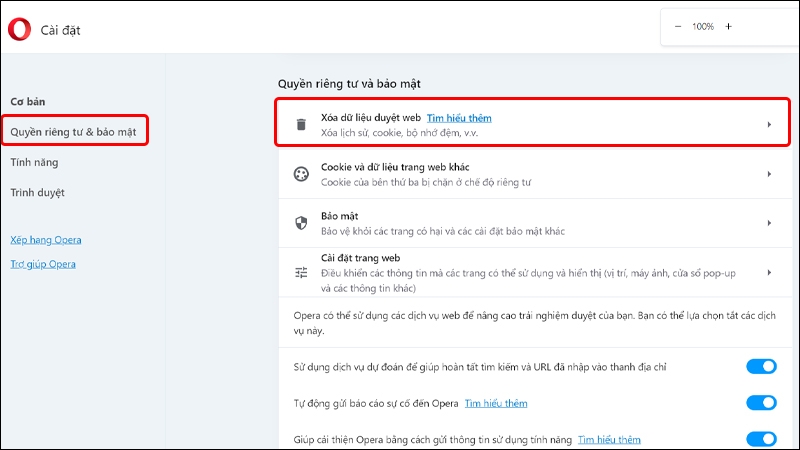Image resolution: width=800 pixels, height=450 pixels.
Task: Click the Bảo mật row title
Action: (340, 216)
